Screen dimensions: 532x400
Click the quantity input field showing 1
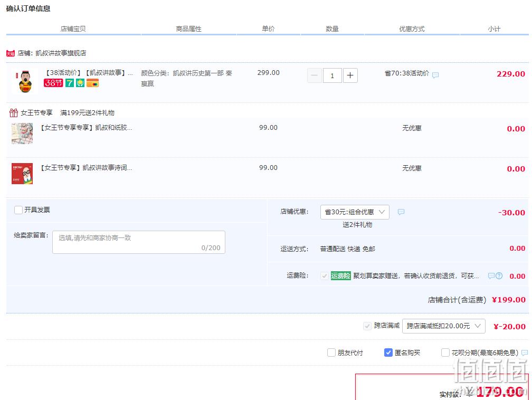tap(332, 75)
